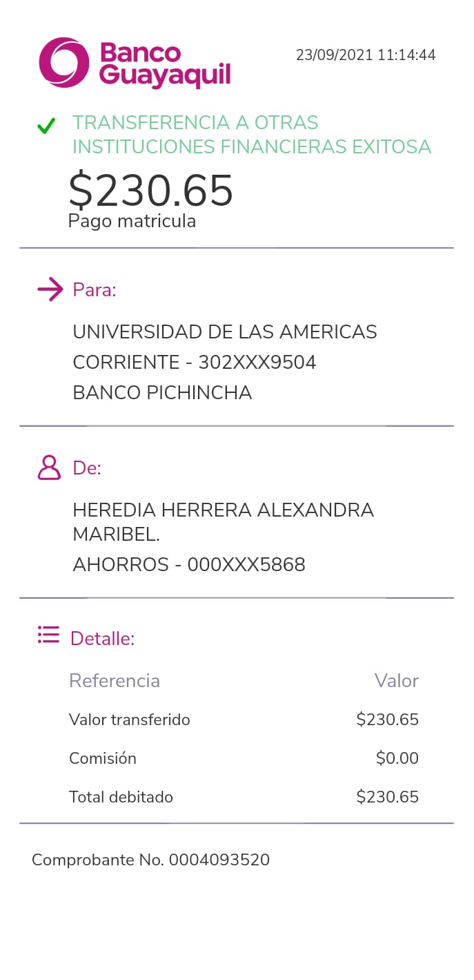
Task: Select the BANCO PICHINCHA bank name
Action: click(162, 393)
